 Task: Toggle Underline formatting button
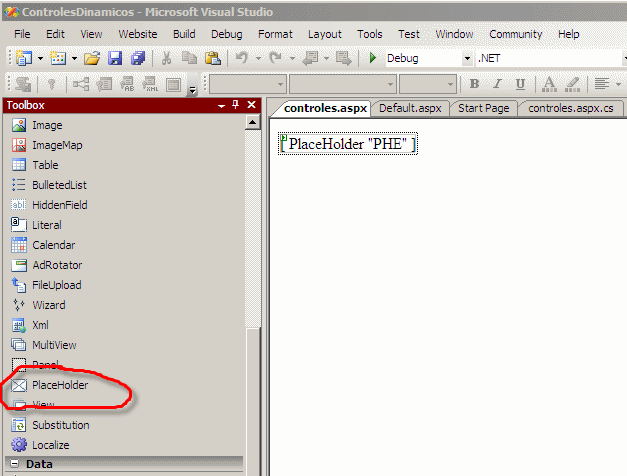tap(520, 84)
